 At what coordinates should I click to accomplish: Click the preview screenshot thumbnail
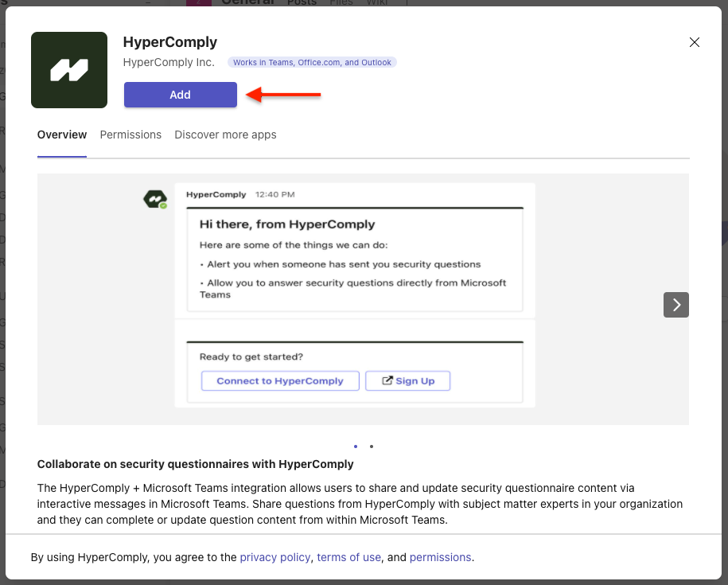point(363,299)
